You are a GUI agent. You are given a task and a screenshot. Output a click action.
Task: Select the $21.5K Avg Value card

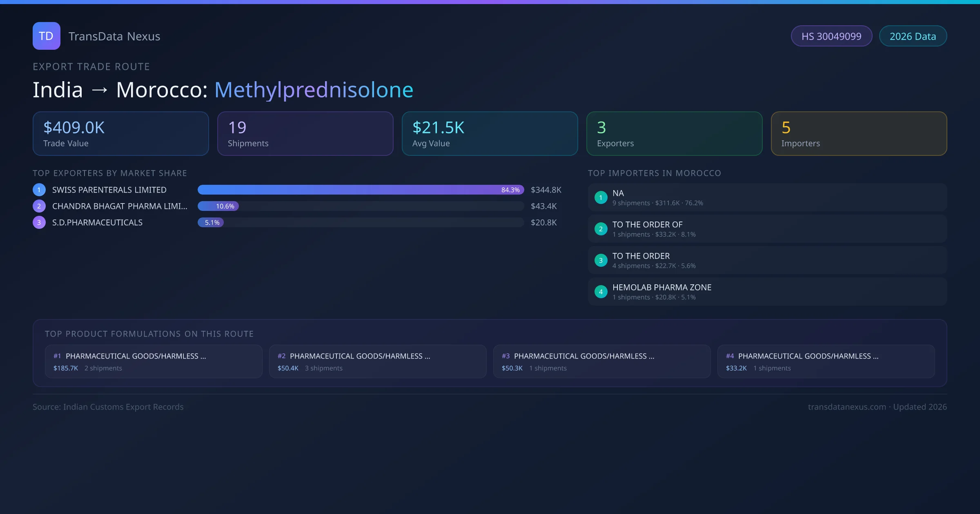(x=490, y=133)
